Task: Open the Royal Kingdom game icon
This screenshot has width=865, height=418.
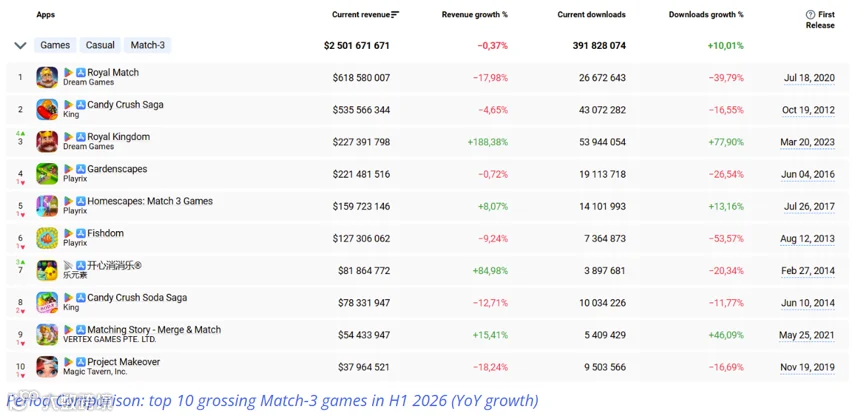Action: 47,142
